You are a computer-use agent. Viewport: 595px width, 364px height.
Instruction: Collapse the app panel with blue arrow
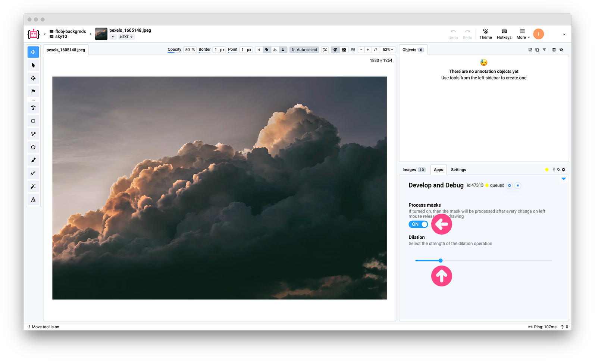pyautogui.click(x=563, y=179)
